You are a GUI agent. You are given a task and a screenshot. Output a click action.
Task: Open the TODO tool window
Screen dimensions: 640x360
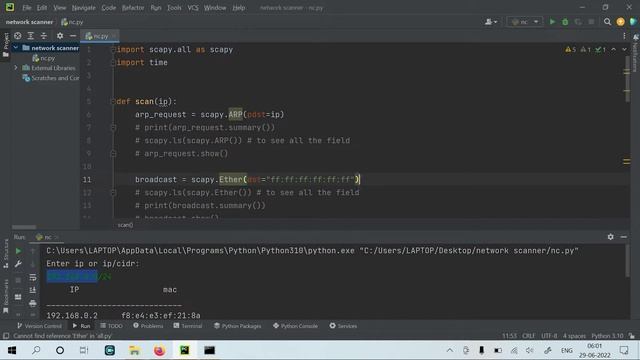point(111,326)
